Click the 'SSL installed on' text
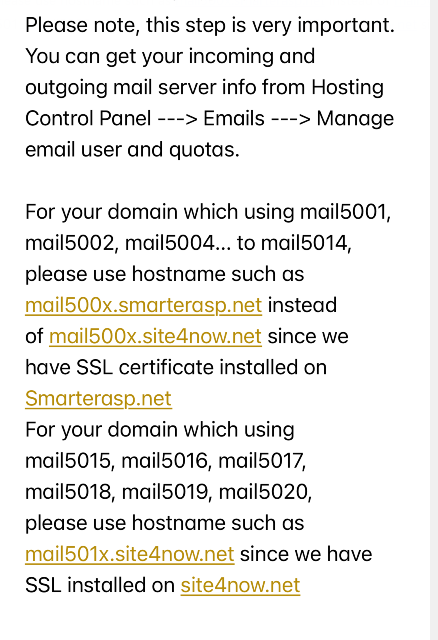Image resolution: width=438 pixels, height=640 pixels. (x=100, y=585)
